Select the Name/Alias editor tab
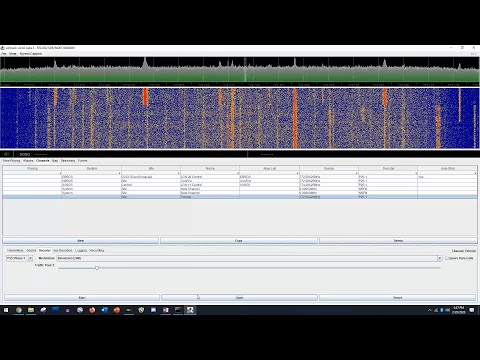Image resolution: width=480 pixels, height=360 pixels. coord(15,250)
